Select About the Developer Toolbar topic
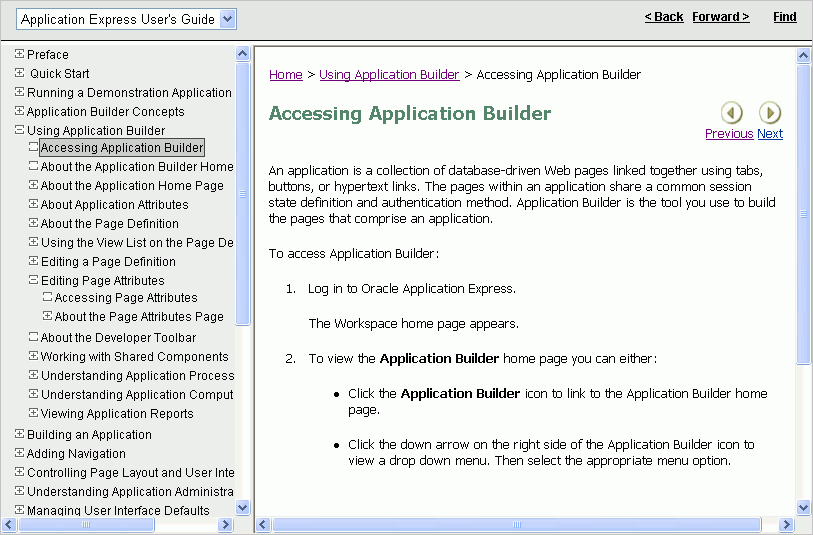 pyautogui.click(x=118, y=338)
